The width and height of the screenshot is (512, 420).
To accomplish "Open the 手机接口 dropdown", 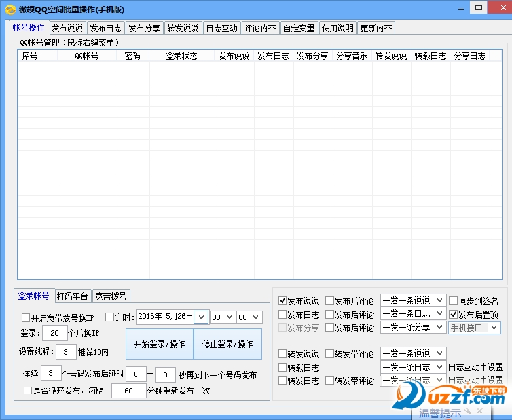I will 475,328.
